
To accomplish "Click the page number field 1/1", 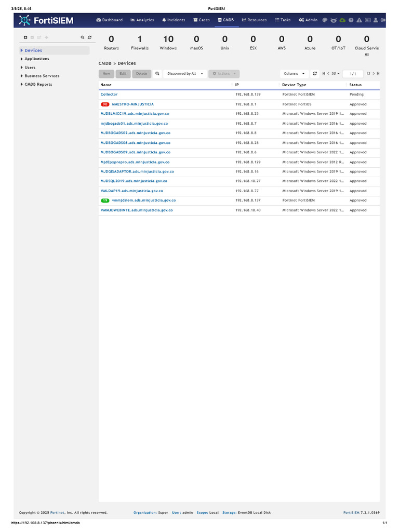I will [353, 74].
